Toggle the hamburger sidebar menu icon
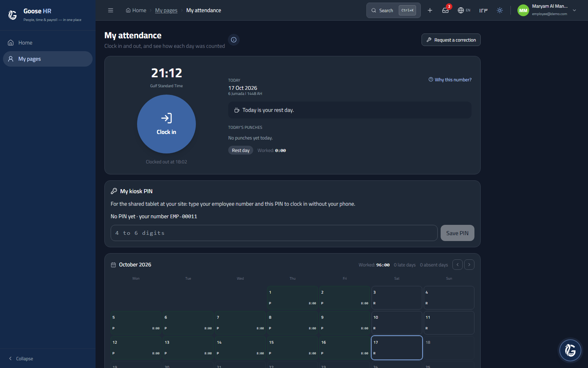Viewport: 588px width, 368px height. [111, 10]
